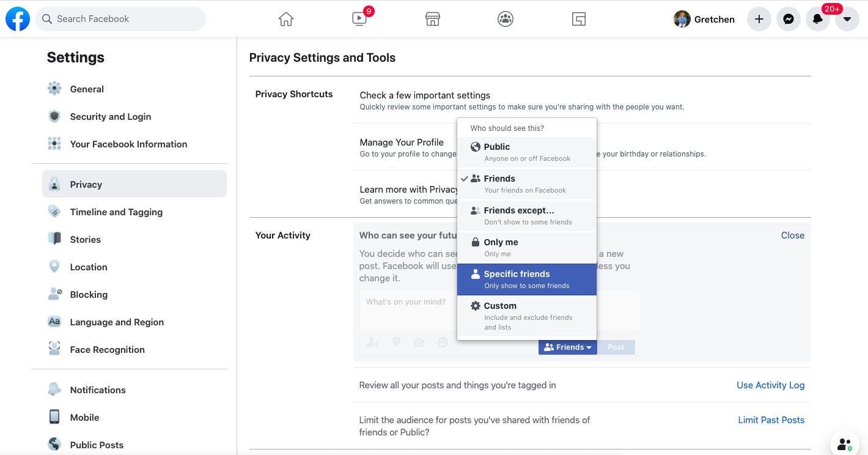The image size is (868, 455).
Task: Open Your Facebook Information settings
Action: [x=134, y=144]
